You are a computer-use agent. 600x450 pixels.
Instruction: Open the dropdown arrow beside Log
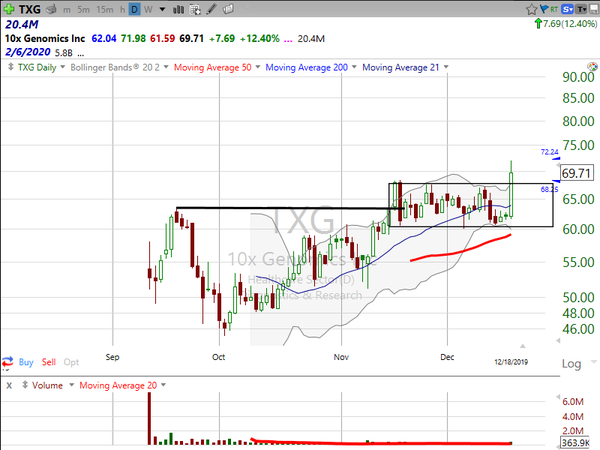point(593,362)
